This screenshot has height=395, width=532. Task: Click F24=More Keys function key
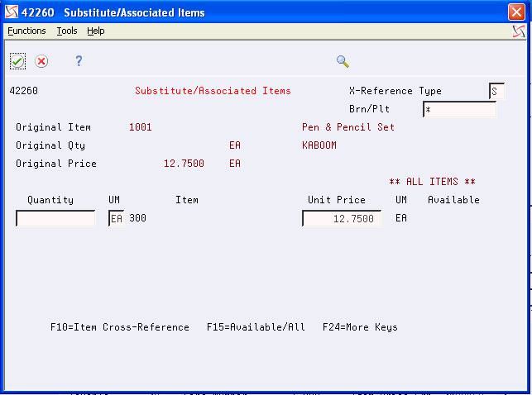tap(360, 327)
